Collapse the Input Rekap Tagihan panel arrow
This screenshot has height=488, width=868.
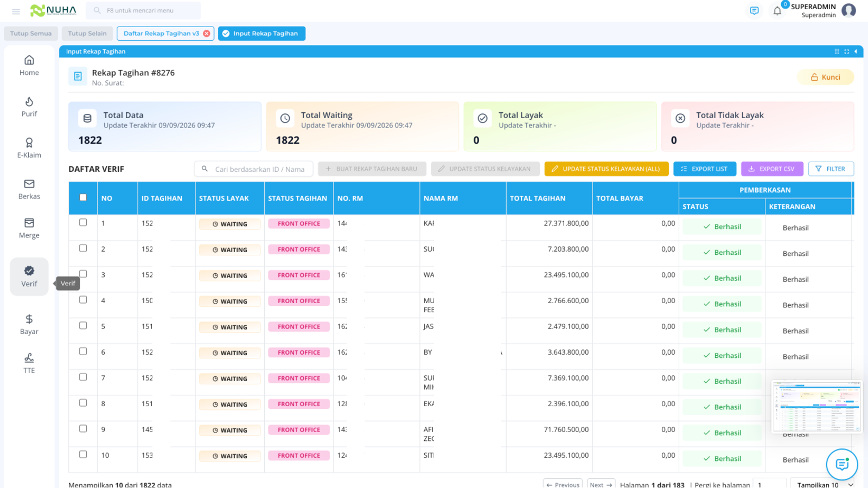coord(856,52)
